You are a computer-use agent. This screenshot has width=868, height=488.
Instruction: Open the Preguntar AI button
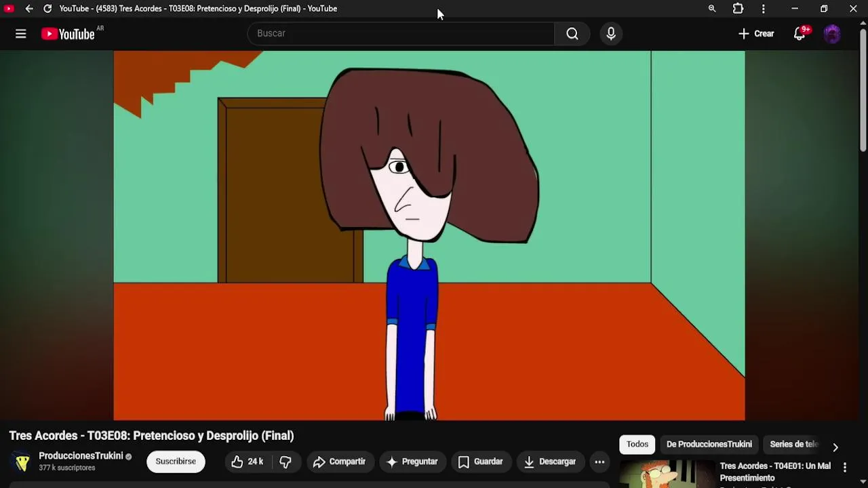tap(412, 462)
